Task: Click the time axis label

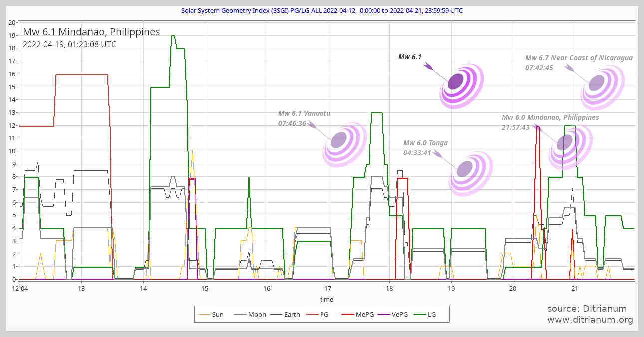Action: tap(326, 300)
